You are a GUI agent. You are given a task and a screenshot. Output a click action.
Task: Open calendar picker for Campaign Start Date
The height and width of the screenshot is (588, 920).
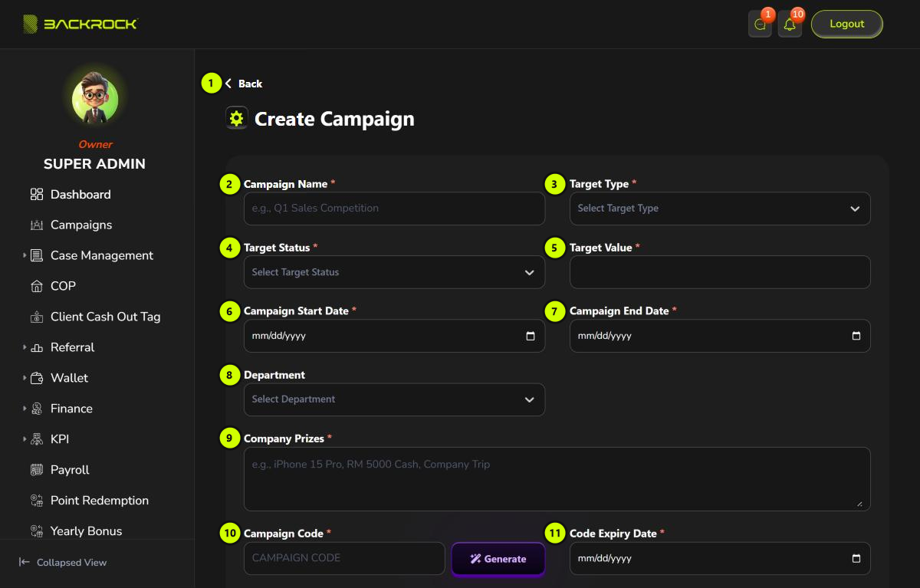531,336
